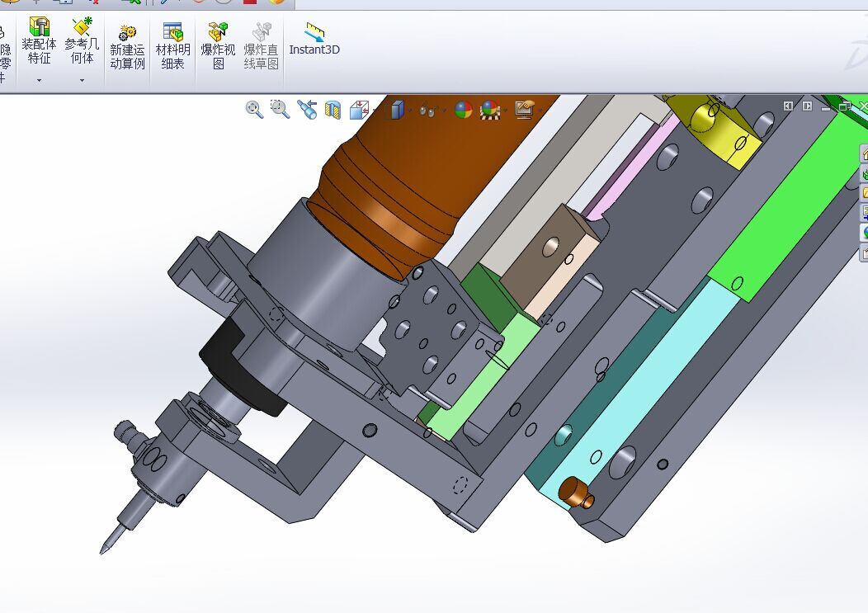The image size is (868, 613).
Task: Click 新建运动算例 new motion study
Action: pos(127,45)
